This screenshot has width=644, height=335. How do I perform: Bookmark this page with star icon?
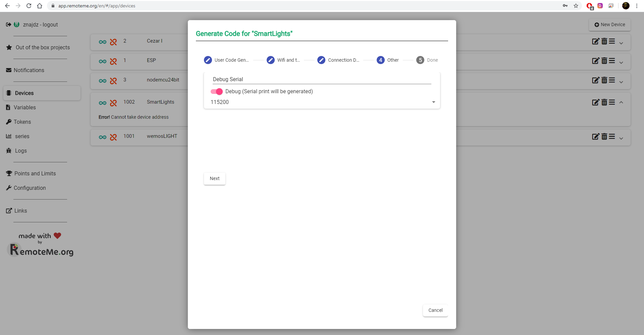pyautogui.click(x=576, y=6)
